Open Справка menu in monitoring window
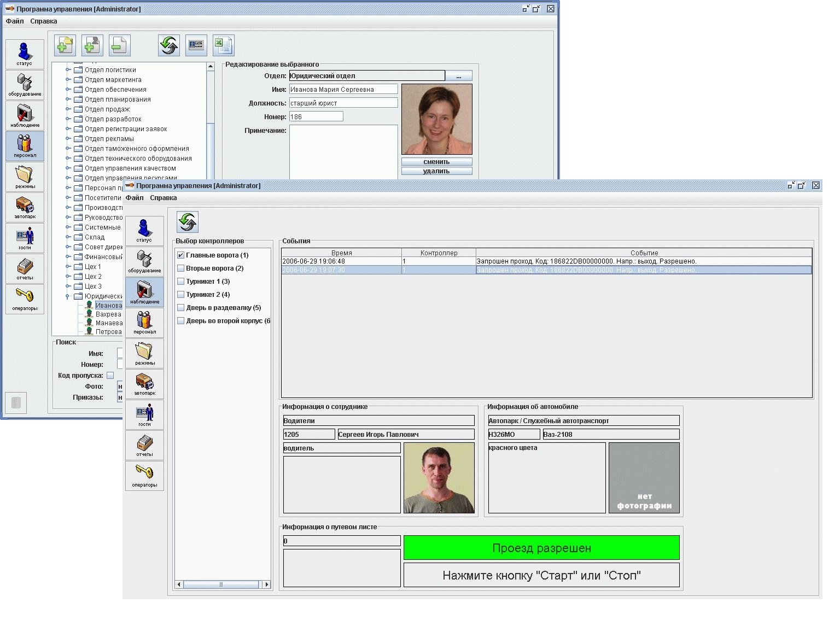Viewport: 840px width, 620px height. [163, 198]
